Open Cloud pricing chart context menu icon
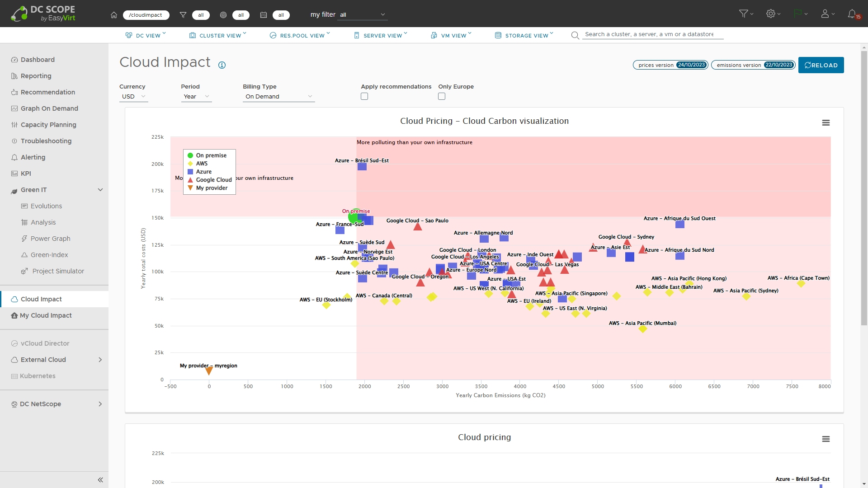This screenshot has height=488, width=868. (x=826, y=439)
